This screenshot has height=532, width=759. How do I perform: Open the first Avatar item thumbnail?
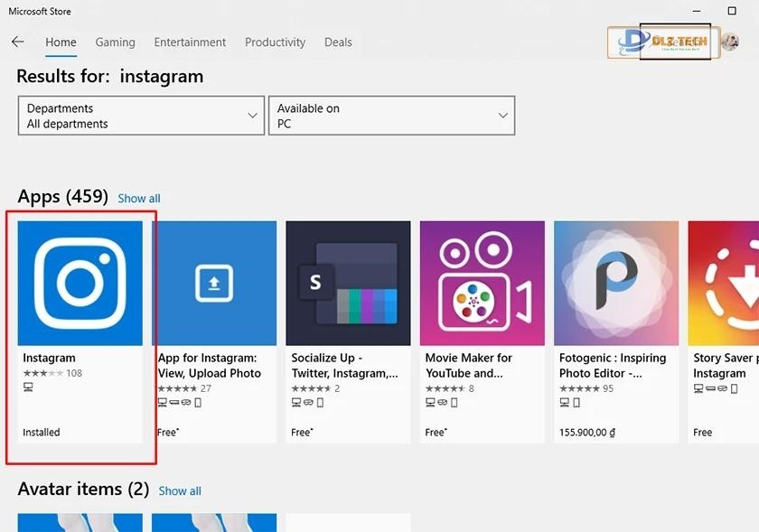click(80, 524)
